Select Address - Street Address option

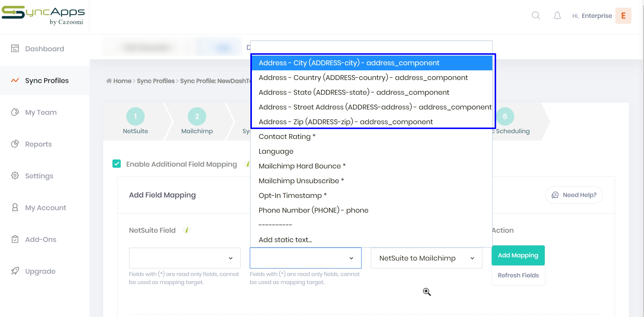coord(372,107)
